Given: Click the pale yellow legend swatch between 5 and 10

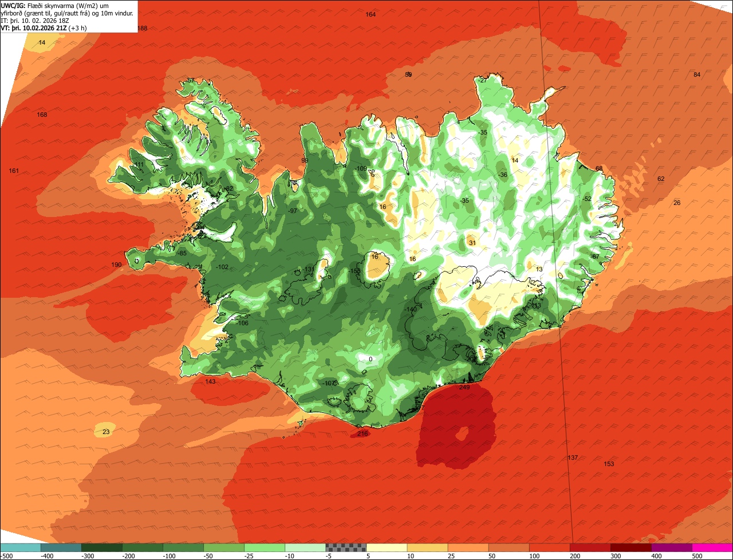Looking at the screenshot, I should [x=387, y=547].
